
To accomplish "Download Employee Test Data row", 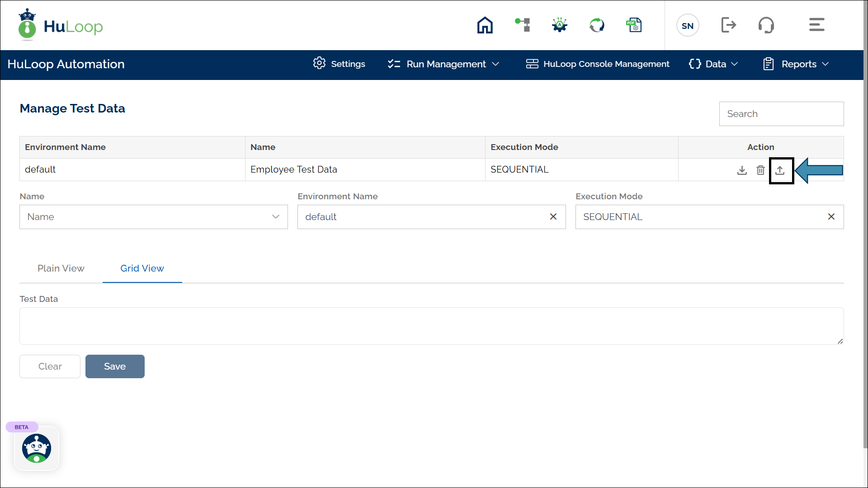I will pyautogui.click(x=742, y=170).
